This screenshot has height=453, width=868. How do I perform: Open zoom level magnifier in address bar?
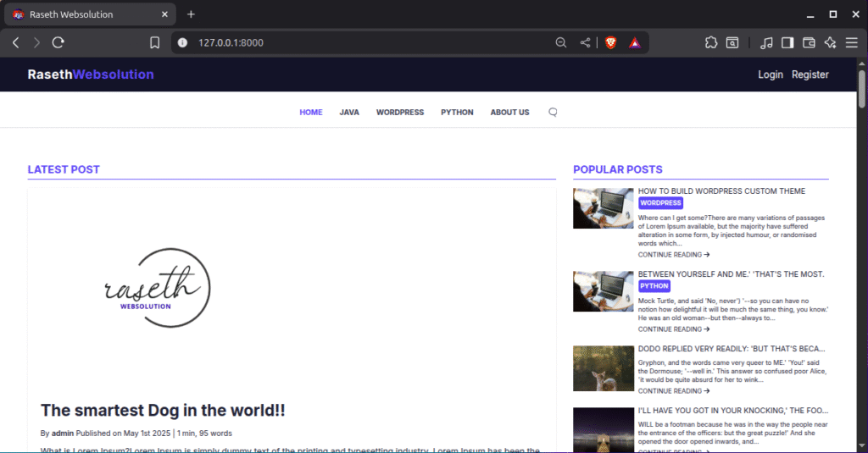pos(560,42)
